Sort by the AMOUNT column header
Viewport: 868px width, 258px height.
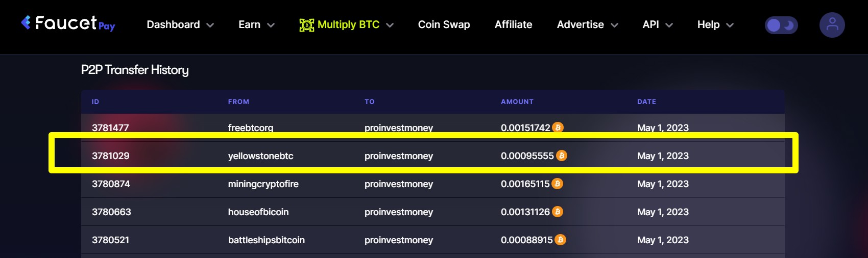coord(517,101)
